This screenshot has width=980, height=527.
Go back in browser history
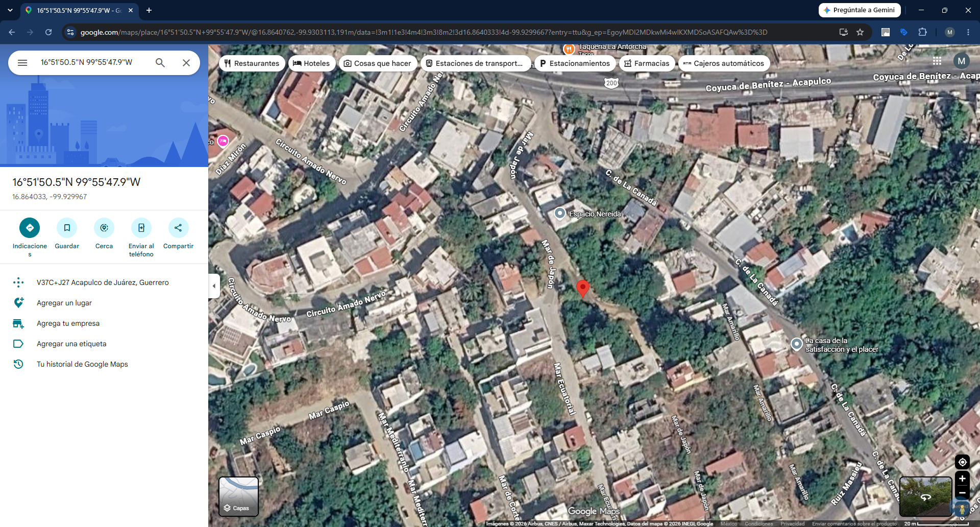pyautogui.click(x=12, y=32)
